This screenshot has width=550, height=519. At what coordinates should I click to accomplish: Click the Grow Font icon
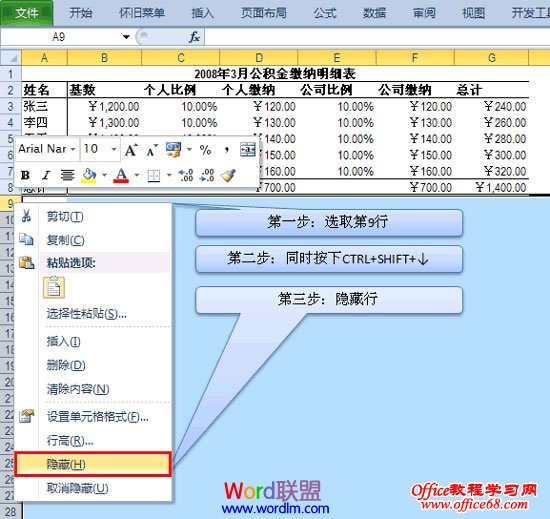pos(131,150)
